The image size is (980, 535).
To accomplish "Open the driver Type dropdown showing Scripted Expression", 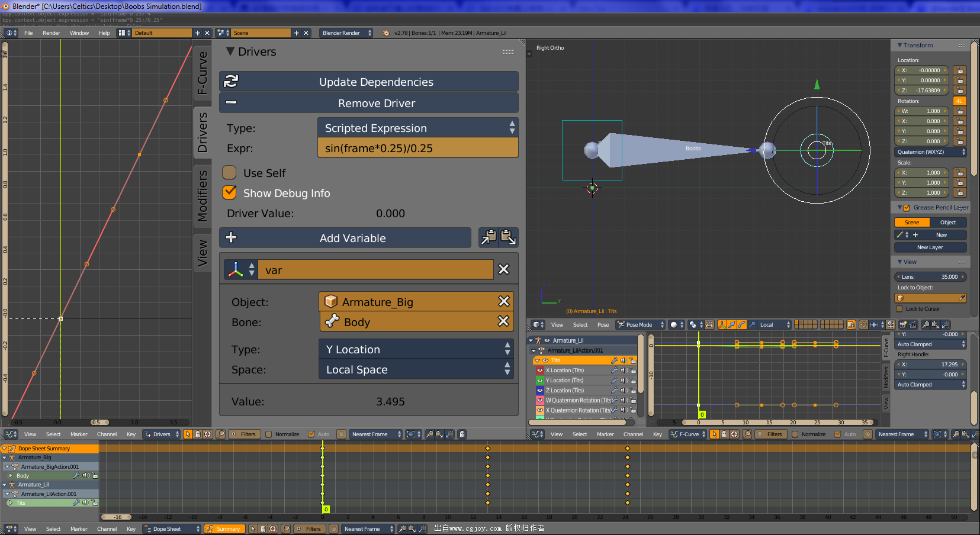I will 418,128.
